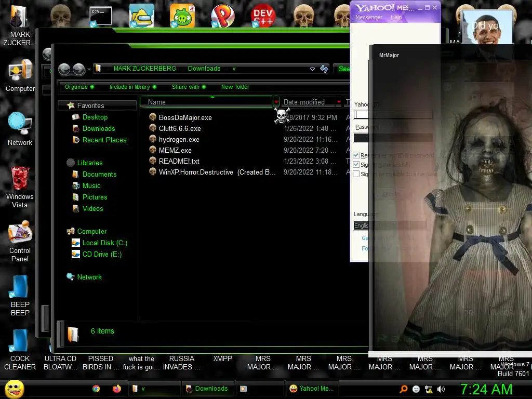Open the Share with dropdown
Screen dimensions: 532x399
[189, 87]
